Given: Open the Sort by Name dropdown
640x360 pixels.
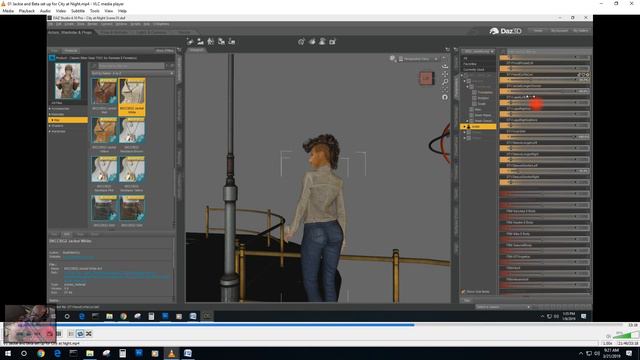Looking at the screenshot, I should click(132, 73).
